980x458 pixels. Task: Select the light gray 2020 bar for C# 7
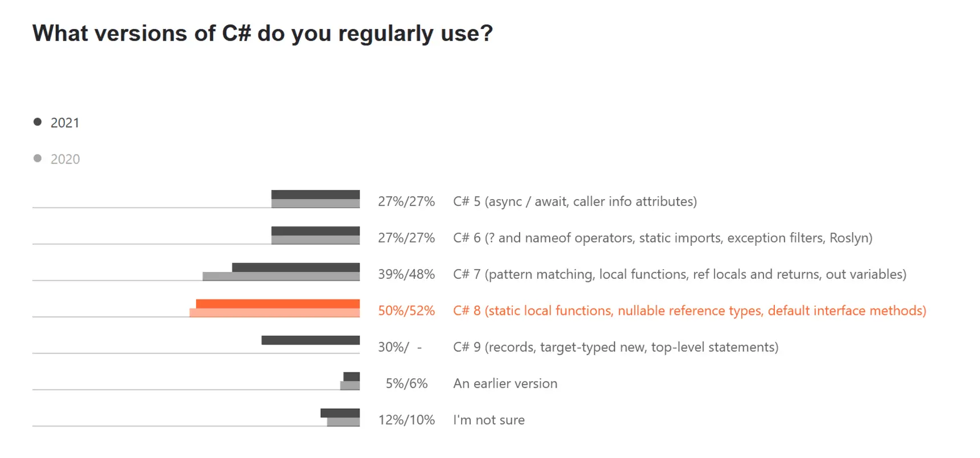click(x=281, y=276)
